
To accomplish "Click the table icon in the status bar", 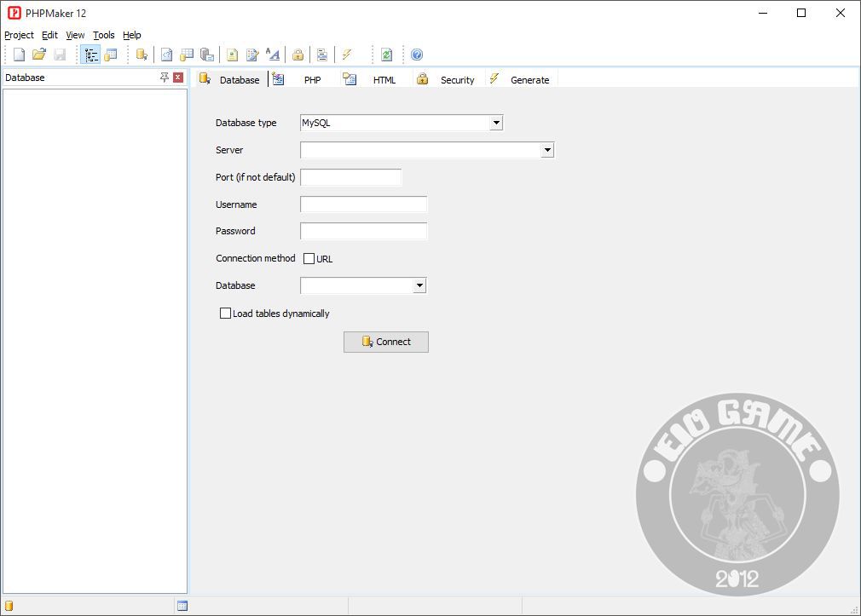I will [182, 606].
